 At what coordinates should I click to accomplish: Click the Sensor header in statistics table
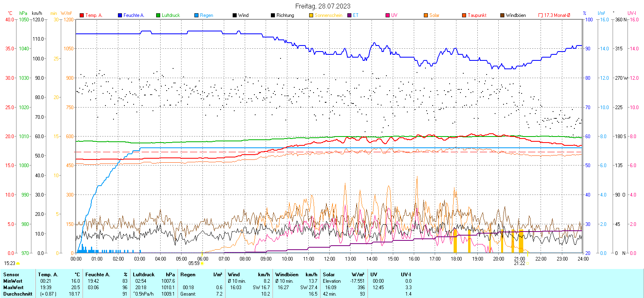tap(11, 275)
